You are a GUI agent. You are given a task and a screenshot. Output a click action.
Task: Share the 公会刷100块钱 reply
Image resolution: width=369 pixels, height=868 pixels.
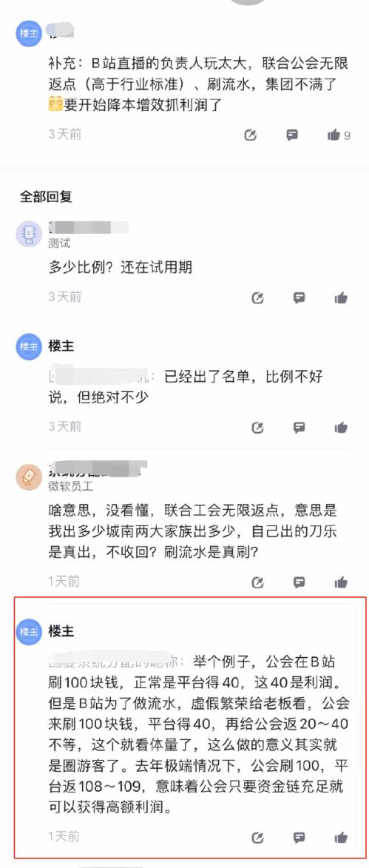click(x=258, y=838)
